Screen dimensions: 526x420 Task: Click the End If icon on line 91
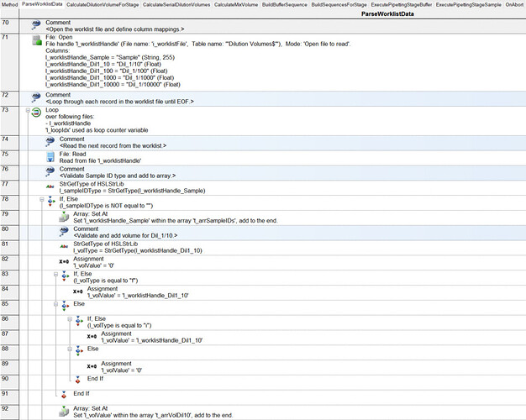pos(64,395)
